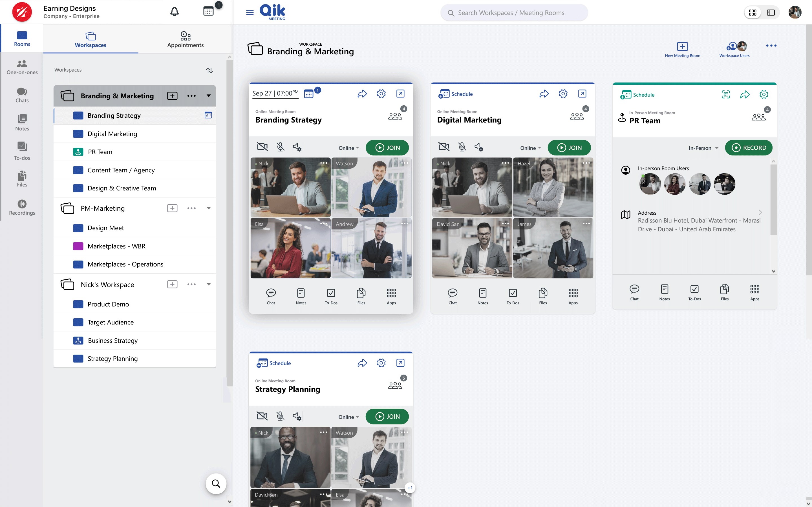Select Marketplaces - WBR room in list
Viewport: 812px width, 507px height.
[116, 246]
